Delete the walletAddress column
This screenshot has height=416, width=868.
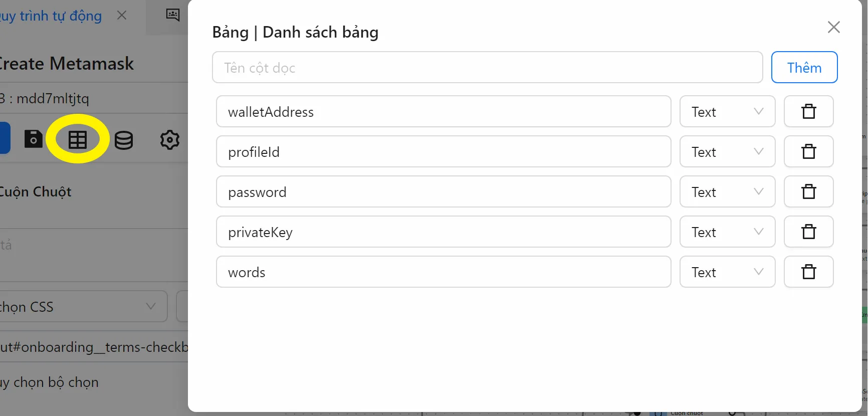pos(808,111)
